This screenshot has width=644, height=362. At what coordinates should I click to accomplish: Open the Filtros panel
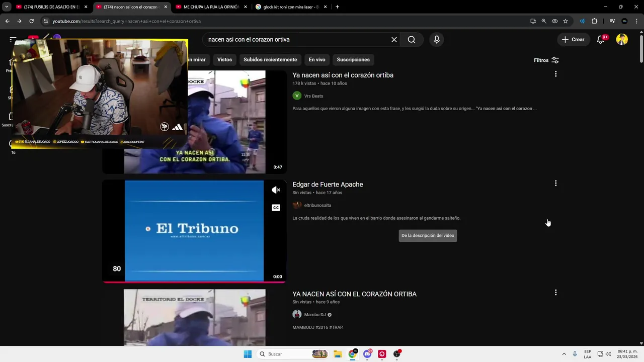[546, 60]
